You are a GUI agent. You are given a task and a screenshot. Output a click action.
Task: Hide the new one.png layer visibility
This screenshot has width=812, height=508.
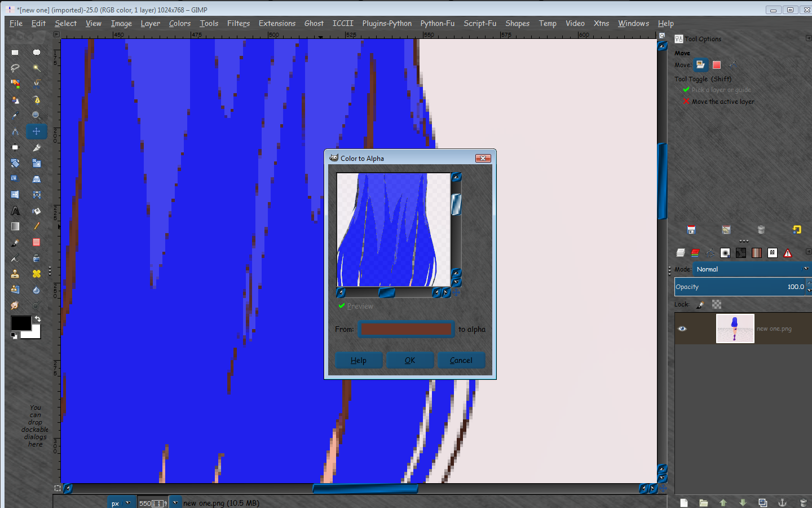pyautogui.click(x=682, y=328)
